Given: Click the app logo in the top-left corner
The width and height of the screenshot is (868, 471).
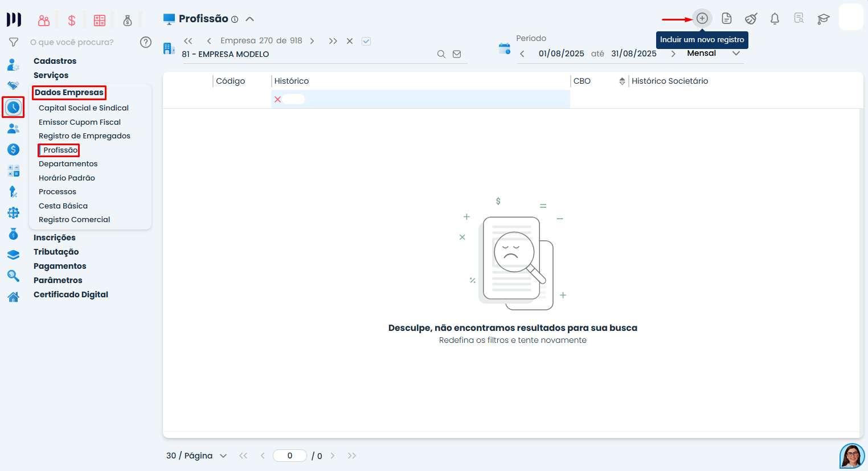Looking at the screenshot, I should [14, 19].
